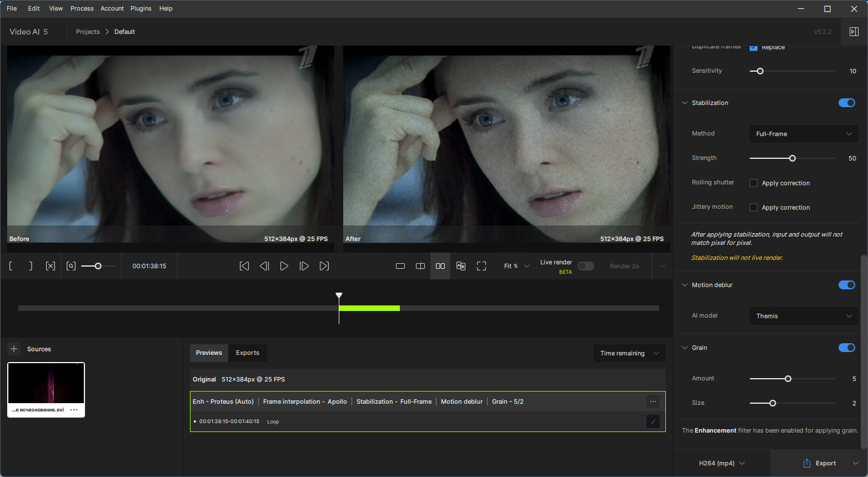This screenshot has height=477, width=868.
Task: Toggle the right side panel icon
Action: [x=854, y=32]
